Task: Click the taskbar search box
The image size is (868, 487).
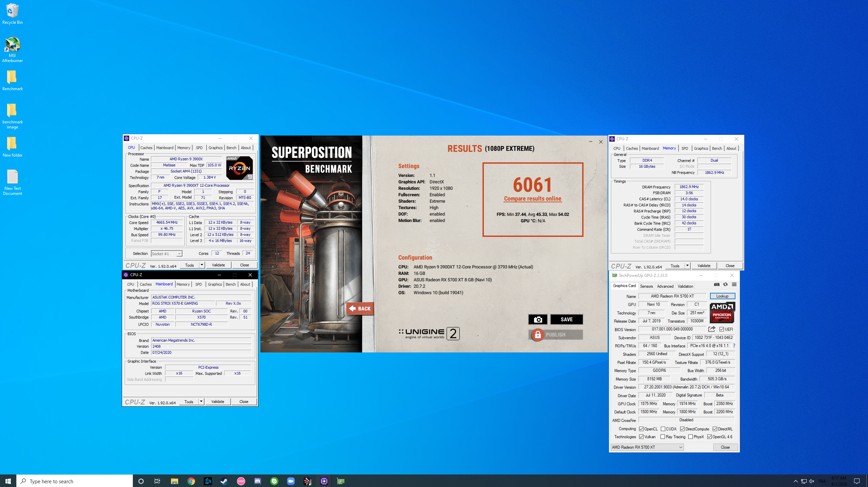Action: click(x=75, y=481)
